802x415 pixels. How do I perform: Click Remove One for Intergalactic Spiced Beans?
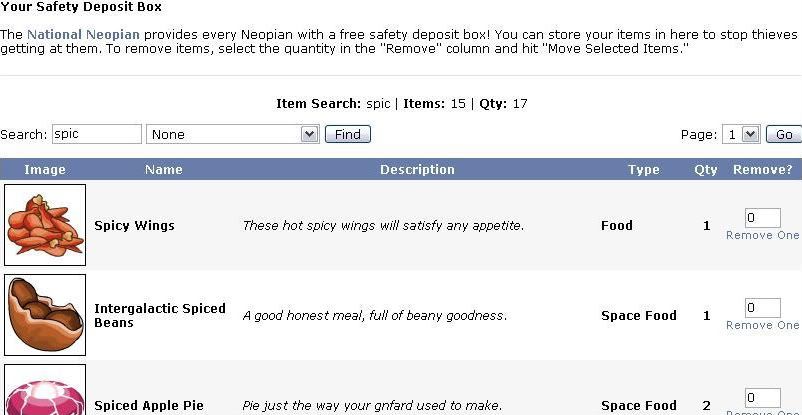[x=763, y=325]
